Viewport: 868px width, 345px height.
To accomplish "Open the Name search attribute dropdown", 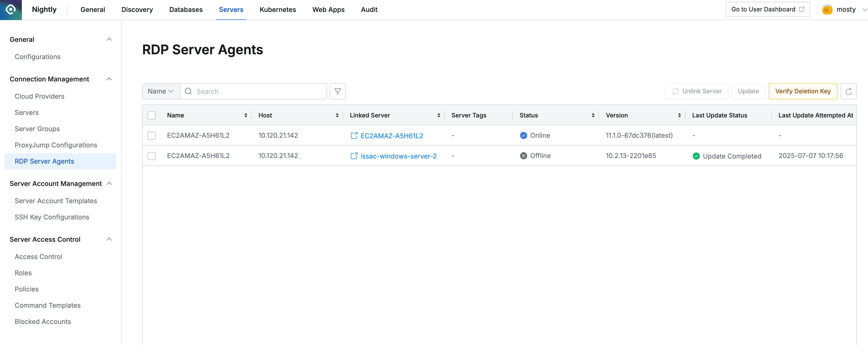I will (x=161, y=91).
